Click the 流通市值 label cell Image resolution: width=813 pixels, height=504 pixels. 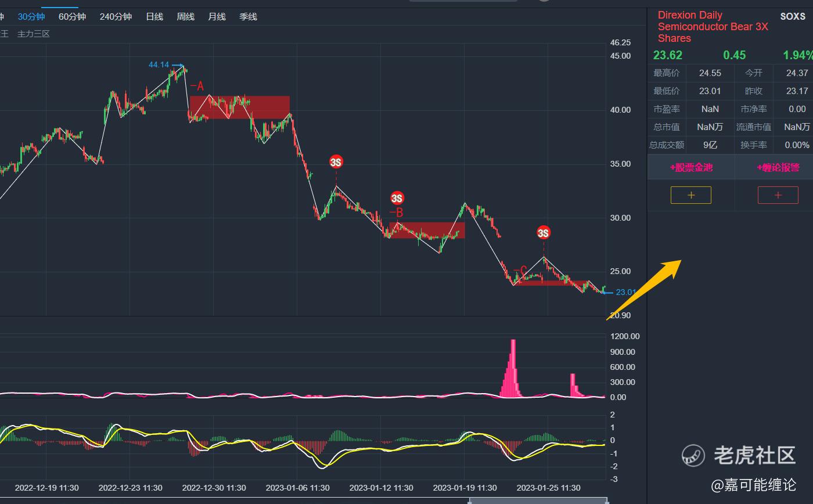pos(754,127)
